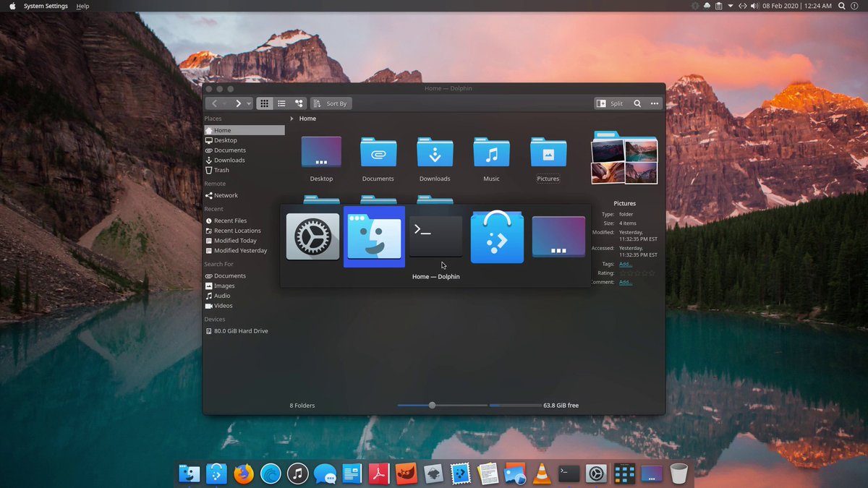Click the Add link next to Comment
Screen dimensions: 868x488
click(625, 282)
